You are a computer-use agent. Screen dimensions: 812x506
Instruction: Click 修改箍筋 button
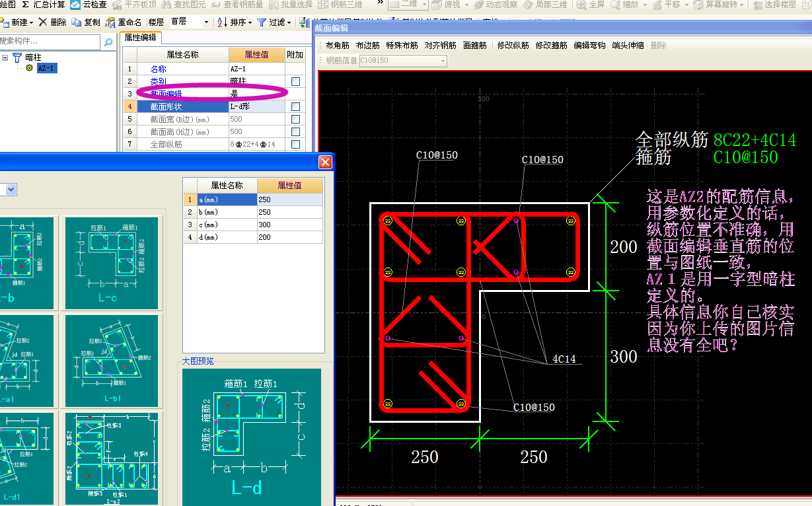[551, 46]
